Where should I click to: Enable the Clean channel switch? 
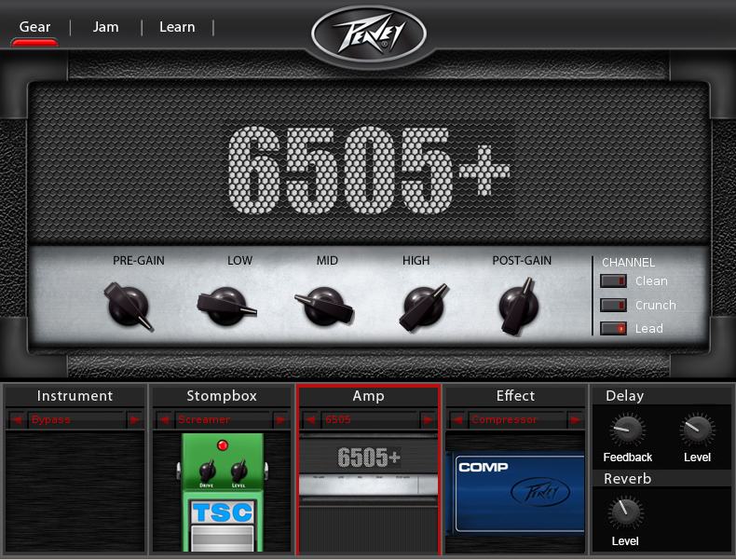(x=614, y=280)
